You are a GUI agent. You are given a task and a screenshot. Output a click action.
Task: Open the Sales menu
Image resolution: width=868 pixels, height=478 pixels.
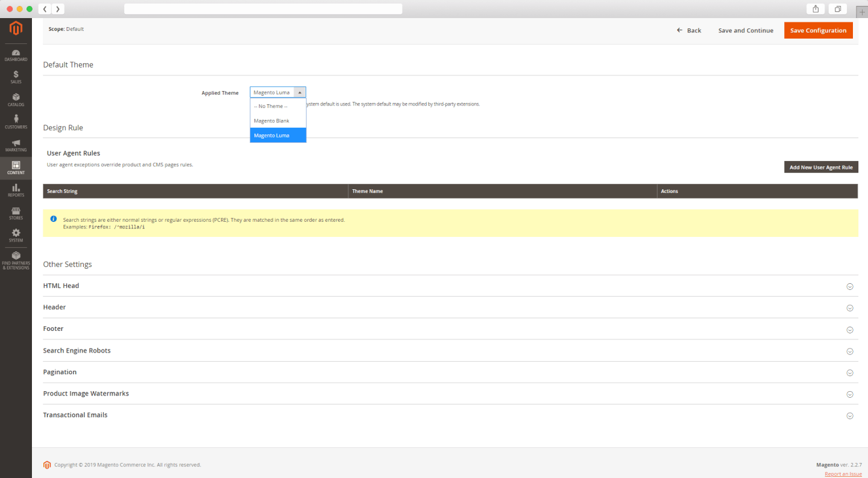point(16,77)
